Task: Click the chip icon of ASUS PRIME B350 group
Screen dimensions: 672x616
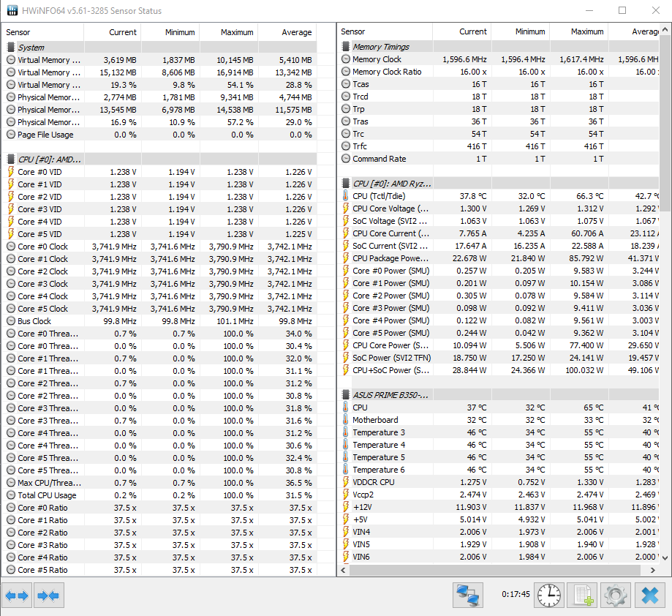Action: pos(345,395)
